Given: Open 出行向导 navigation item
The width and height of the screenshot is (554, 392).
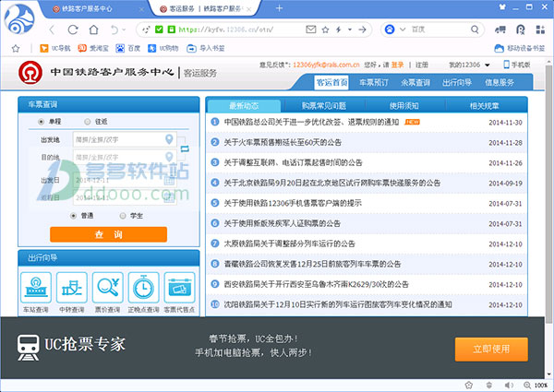Looking at the screenshot, I should pyautogui.click(x=457, y=83).
